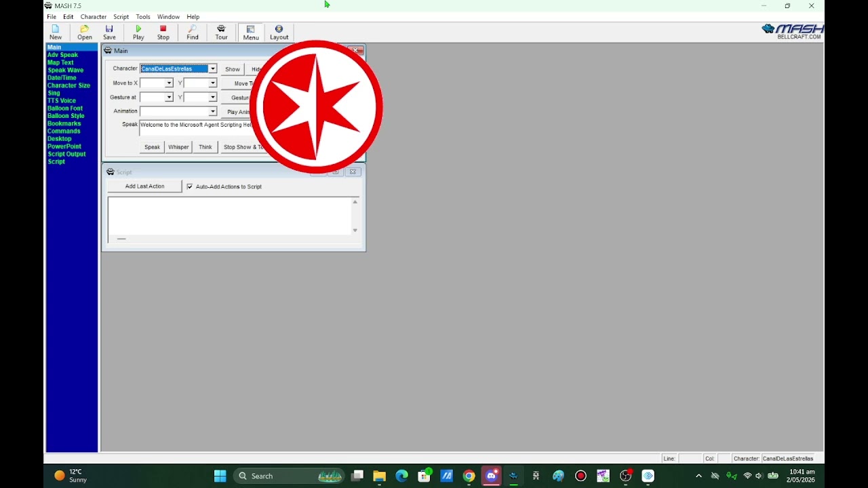
Task: Click the Script area scroll up arrow
Action: point(355,202)
